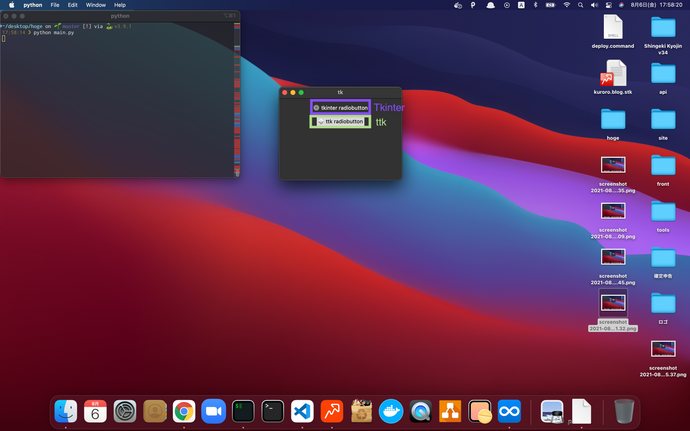Image resolution: width=690 pixels, height=431 pixels.
Task: Open Docker from the dock
Action: pyautogui.click(x=391, y=411)
